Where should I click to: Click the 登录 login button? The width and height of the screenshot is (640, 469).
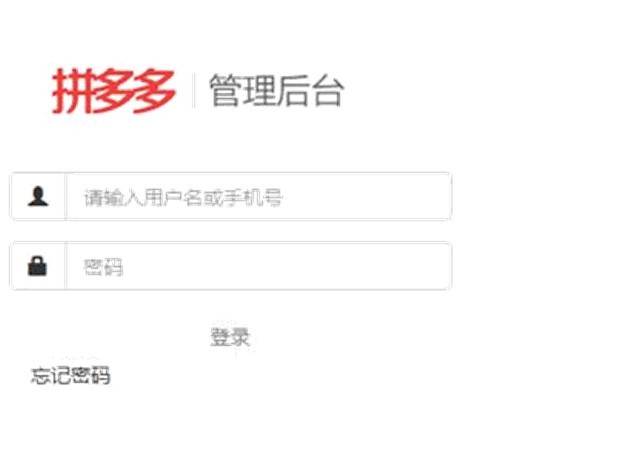[230, 338]
